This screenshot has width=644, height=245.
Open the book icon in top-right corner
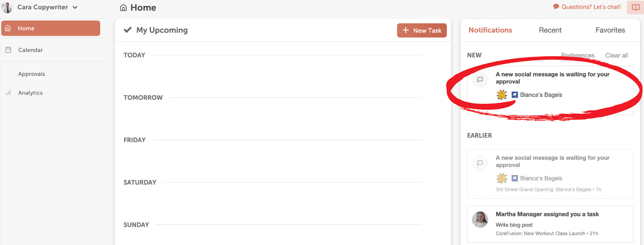coord(636,7)
